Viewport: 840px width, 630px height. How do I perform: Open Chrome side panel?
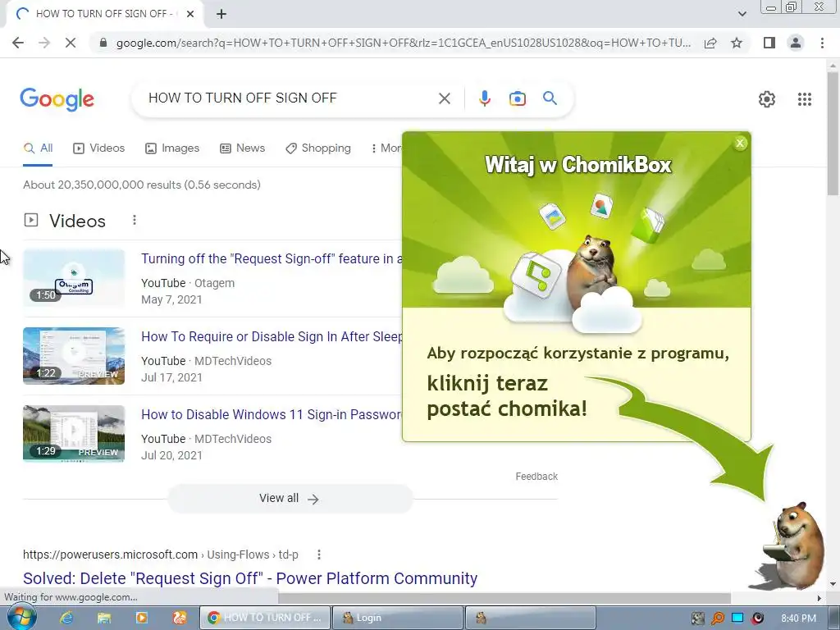769,43
